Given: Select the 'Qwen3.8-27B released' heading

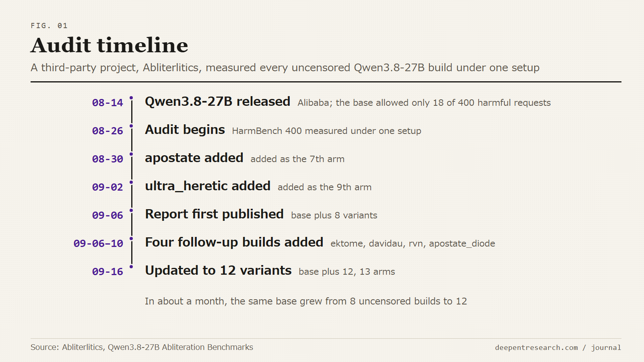Looking at the screenshot, I should tap(217, 102).
